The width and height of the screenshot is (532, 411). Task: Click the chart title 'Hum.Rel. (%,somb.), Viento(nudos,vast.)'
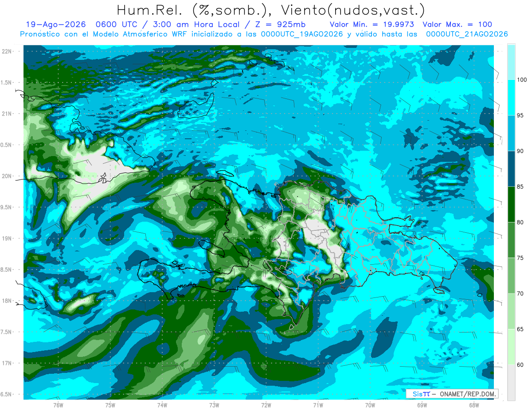[271, 10]
